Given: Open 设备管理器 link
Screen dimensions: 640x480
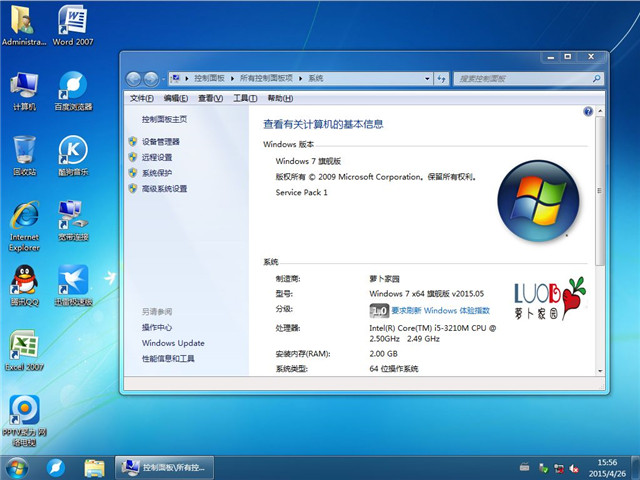Looking at the screenshot, I should point(161,142).
